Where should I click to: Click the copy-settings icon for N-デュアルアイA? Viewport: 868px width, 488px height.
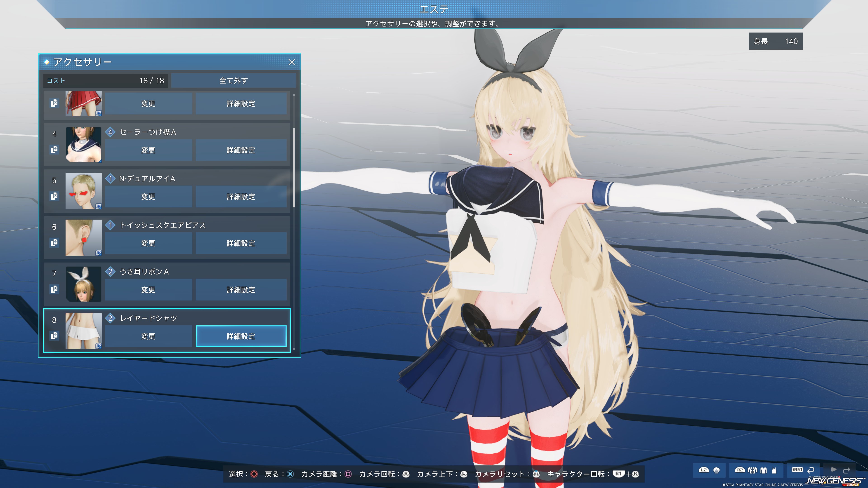point(54,196)
